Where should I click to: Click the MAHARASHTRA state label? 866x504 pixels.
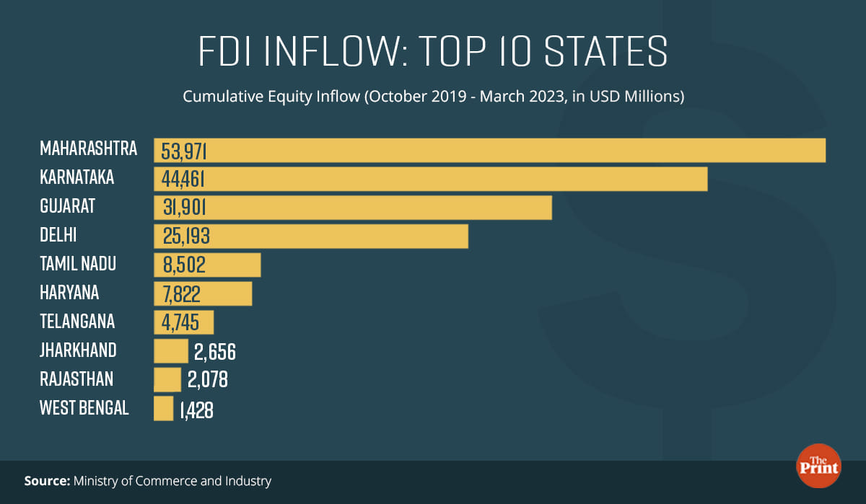(x=88, y=149)
